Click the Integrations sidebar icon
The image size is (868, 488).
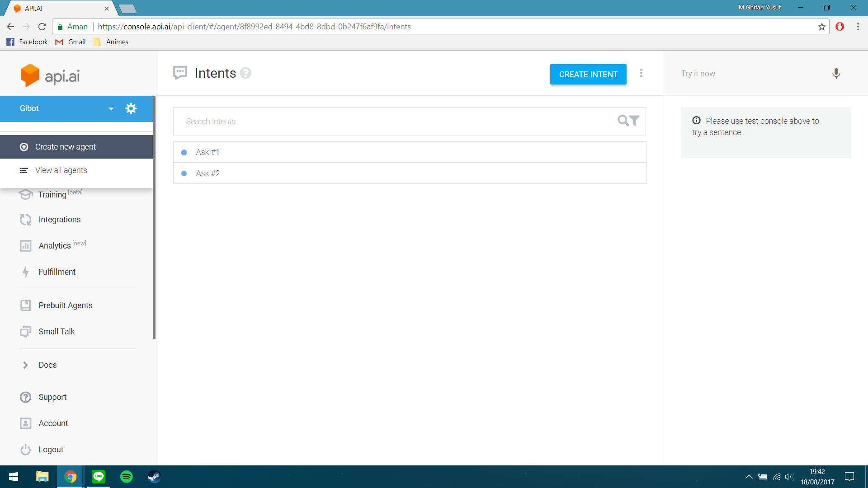point(25,220)
